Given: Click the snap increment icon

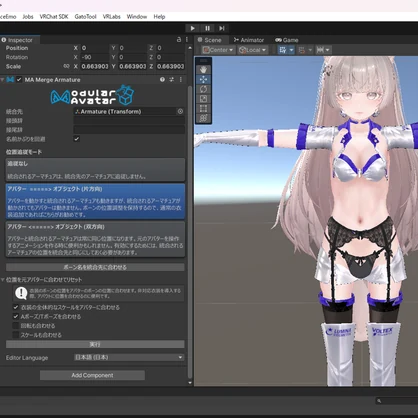Looking at the screenshot, I should coord(320,50).
